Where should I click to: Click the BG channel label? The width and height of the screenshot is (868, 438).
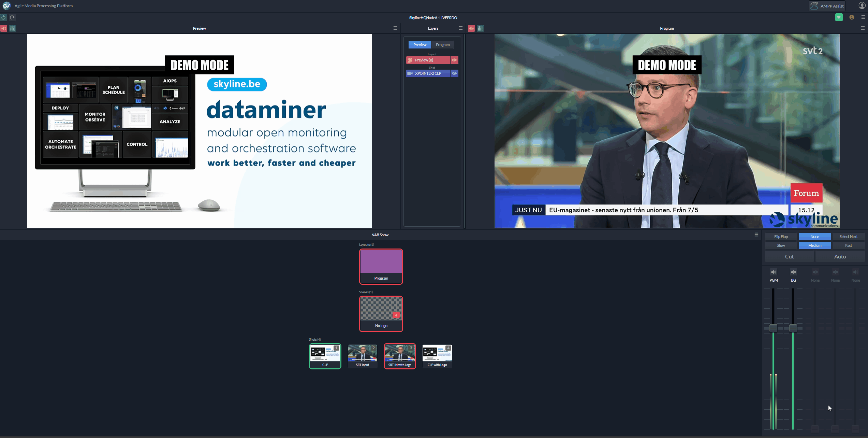tap(793, 280)
